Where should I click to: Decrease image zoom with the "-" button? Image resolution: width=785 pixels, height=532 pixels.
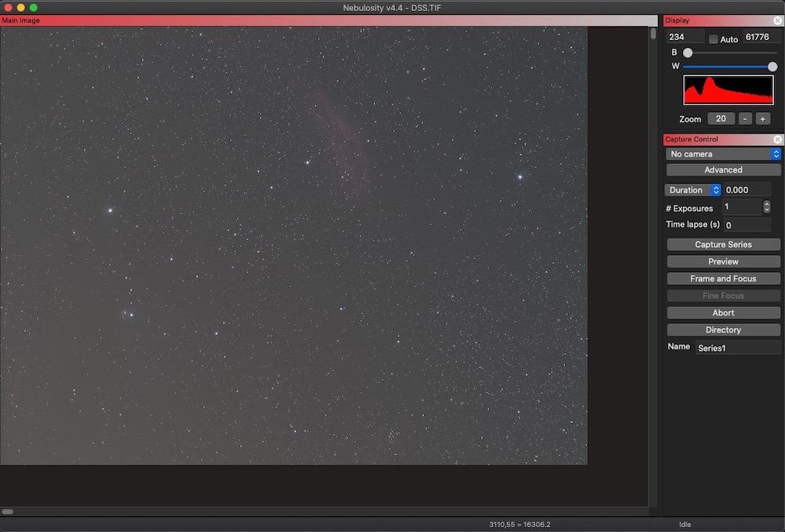[x=744, y=118]
